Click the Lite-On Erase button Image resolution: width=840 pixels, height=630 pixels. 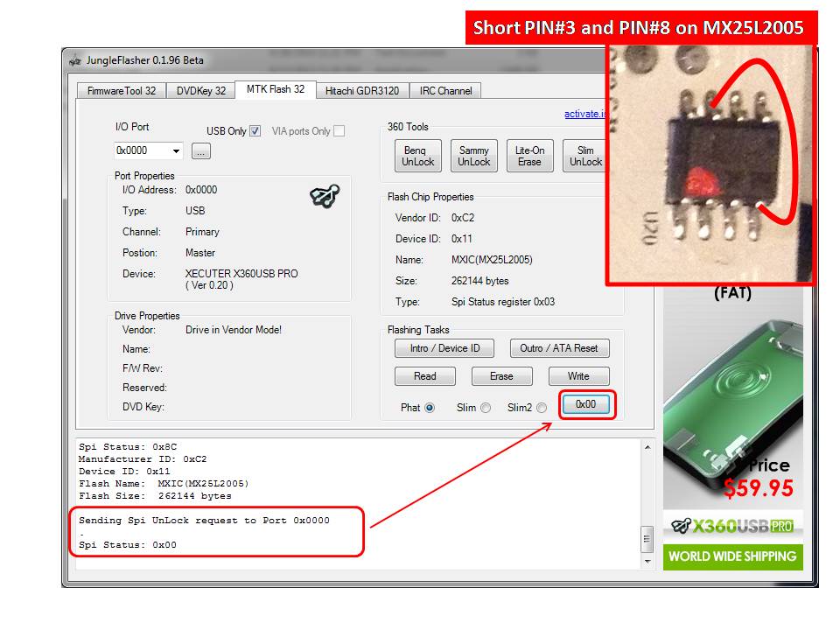coord(530,156)
